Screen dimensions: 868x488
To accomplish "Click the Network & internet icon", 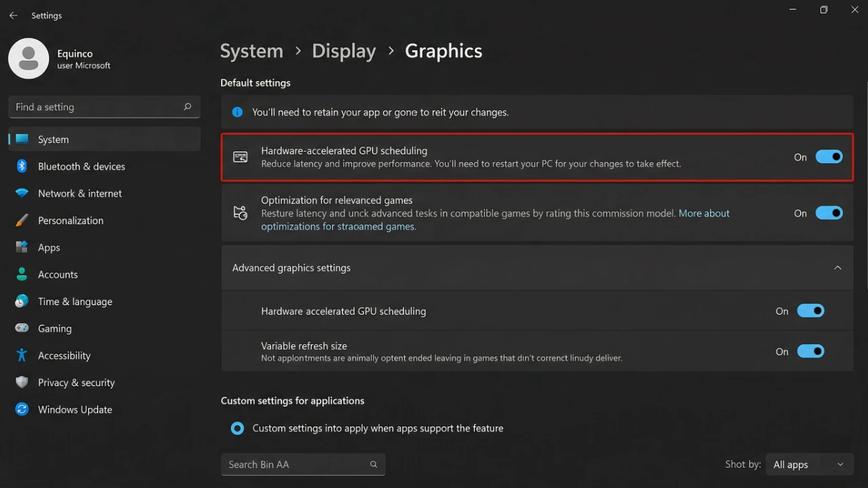I will coord(22,193).
